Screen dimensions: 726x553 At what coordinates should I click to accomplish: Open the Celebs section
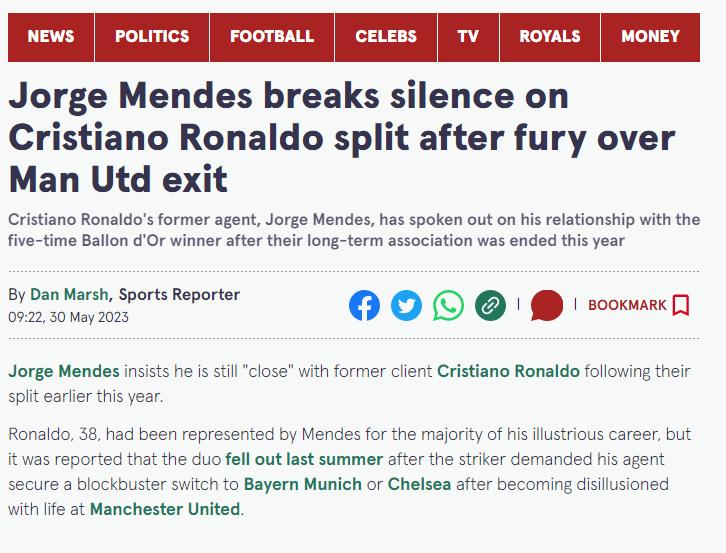click(x=386, y=37)
